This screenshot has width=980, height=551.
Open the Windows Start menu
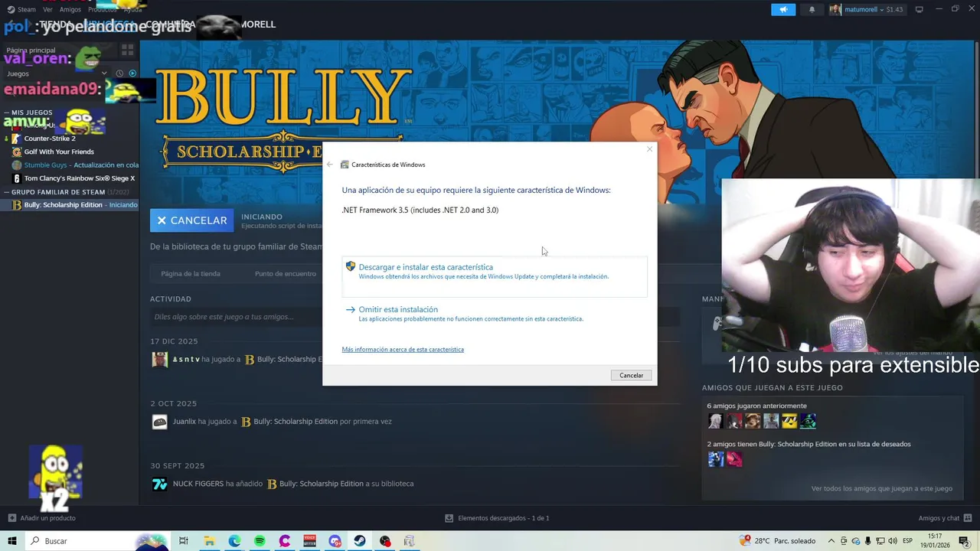tap(12, 541)
